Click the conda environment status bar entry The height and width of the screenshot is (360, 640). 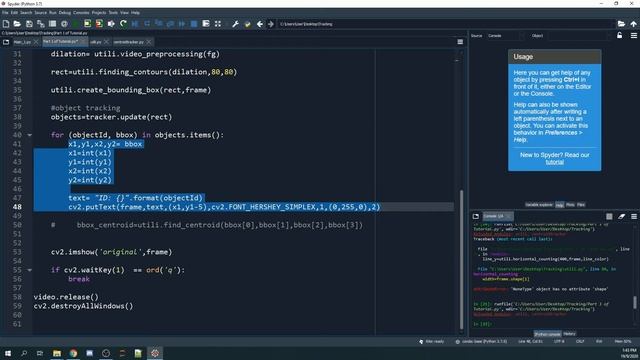(x=482, y=341)
